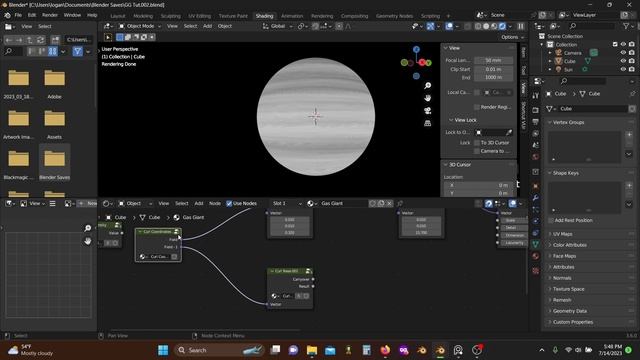The image size is (640, 360).
Task: Switch to rendered viewport shading
Action: click(502, 26)
